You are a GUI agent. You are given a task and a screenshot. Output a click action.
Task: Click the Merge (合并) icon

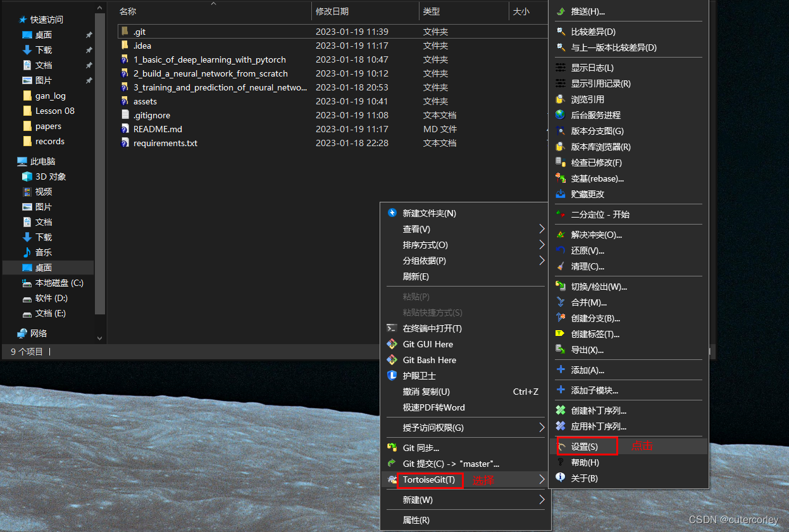[x=561, y=302]
